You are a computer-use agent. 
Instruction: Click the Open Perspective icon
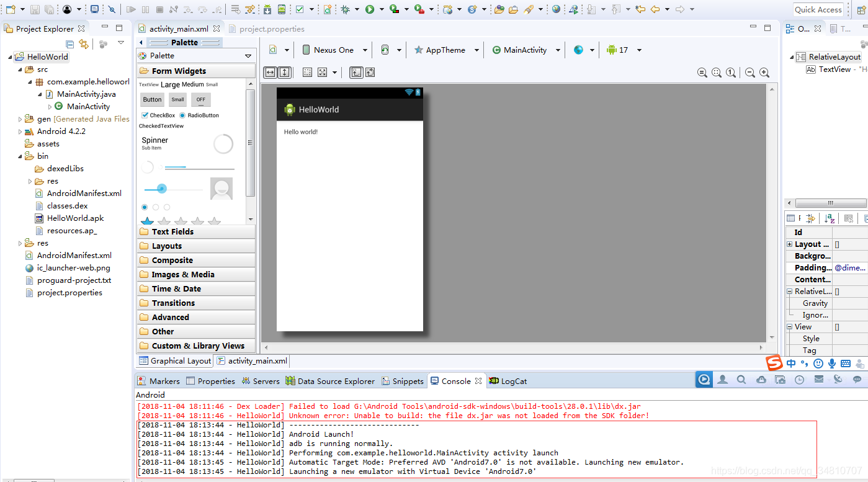click(862, 9)
